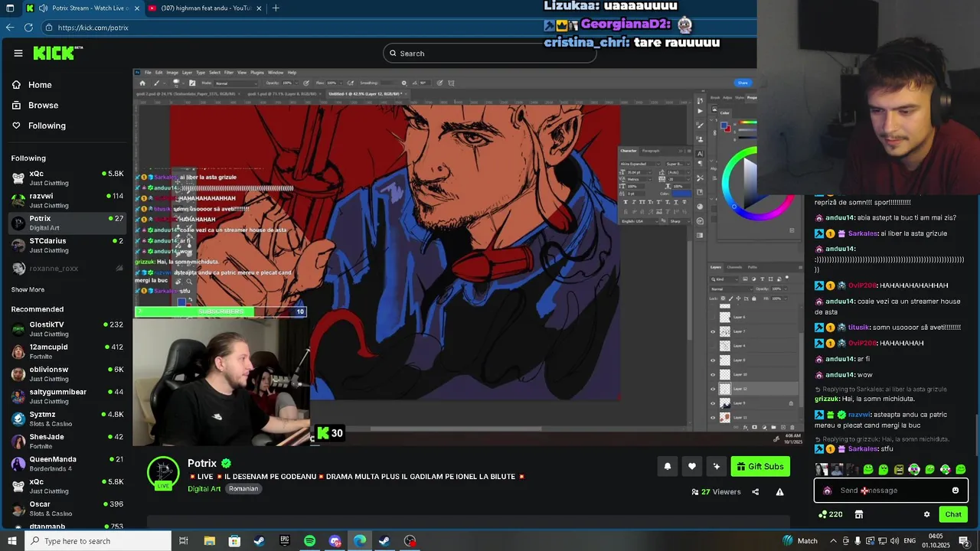Open xQc channel under Following
The height and width of the screenshot is (551, 980).
[x=67, y=178]
